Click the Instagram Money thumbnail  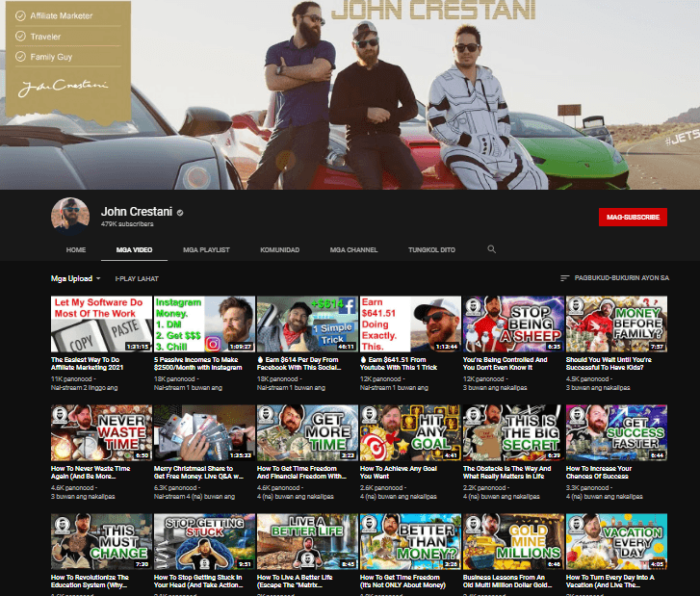coord(204,324)
